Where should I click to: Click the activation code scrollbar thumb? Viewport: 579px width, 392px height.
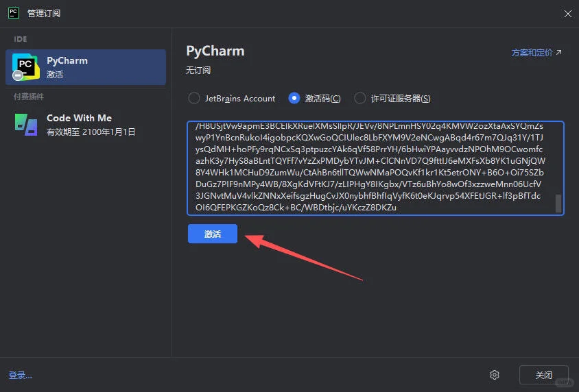pos(558,204)
